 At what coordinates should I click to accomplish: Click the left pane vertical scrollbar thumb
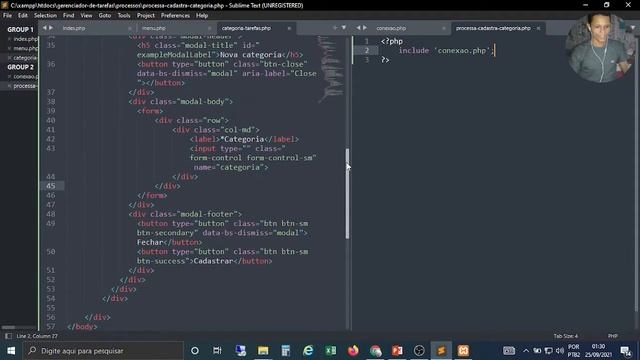347,193
